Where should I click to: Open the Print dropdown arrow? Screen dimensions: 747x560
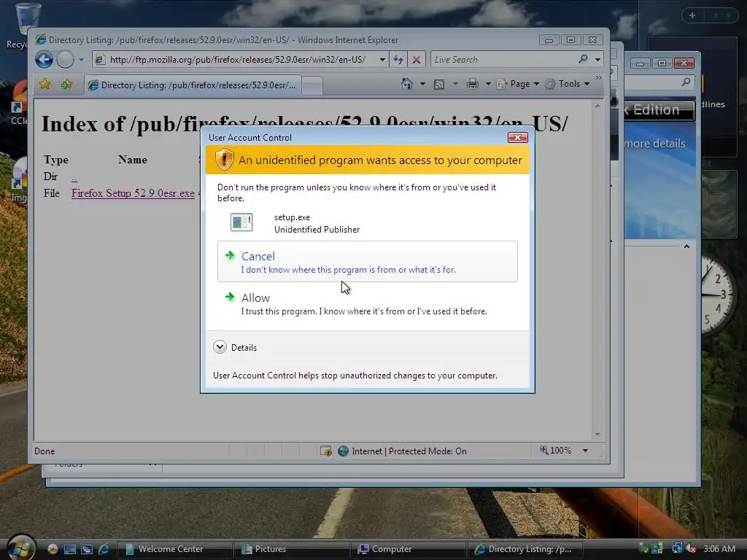pyautogui.click(x=488, y=85)
